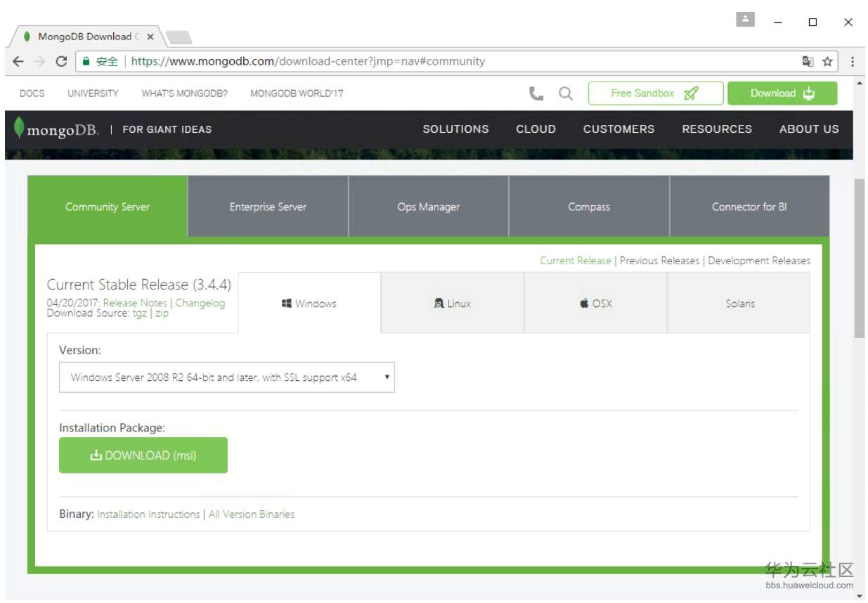Select the Windows platform tab
The width and height of the screenshot is (868, 603).
(x=310, y=304)
